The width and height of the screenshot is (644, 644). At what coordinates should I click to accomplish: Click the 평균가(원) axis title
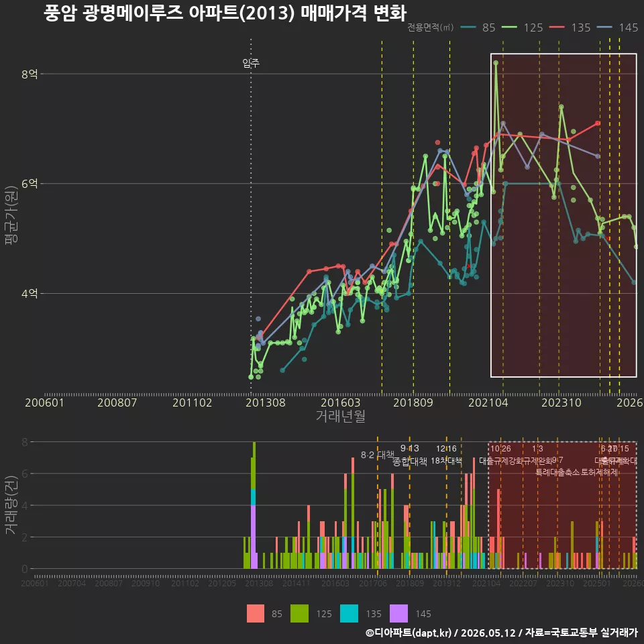[x=11, y=215]
